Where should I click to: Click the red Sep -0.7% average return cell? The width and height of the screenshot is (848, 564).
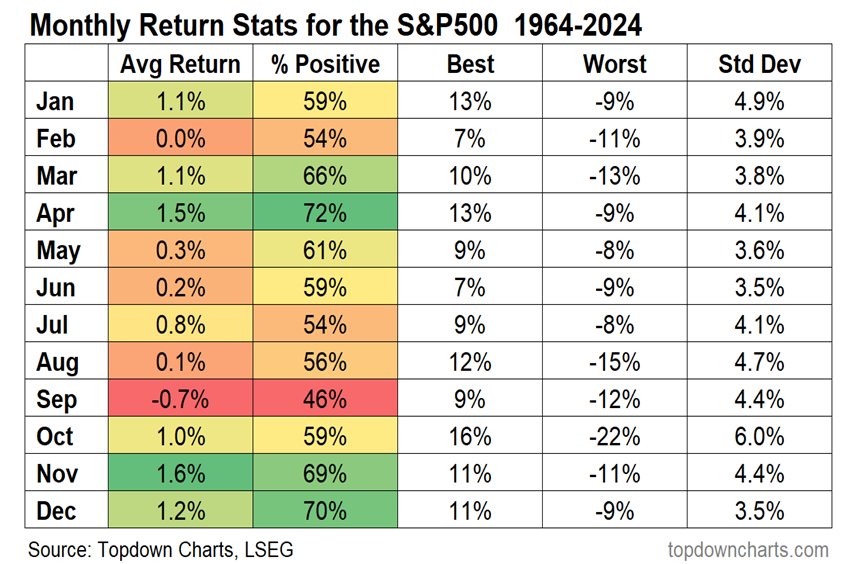(180, 399)
